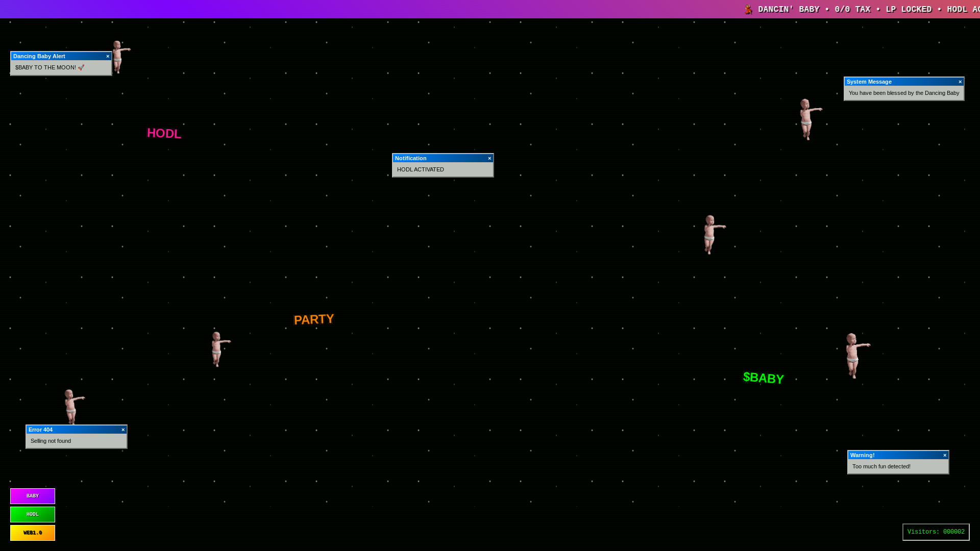
Task: Close the Warning! popup
Action: [945, 456]
